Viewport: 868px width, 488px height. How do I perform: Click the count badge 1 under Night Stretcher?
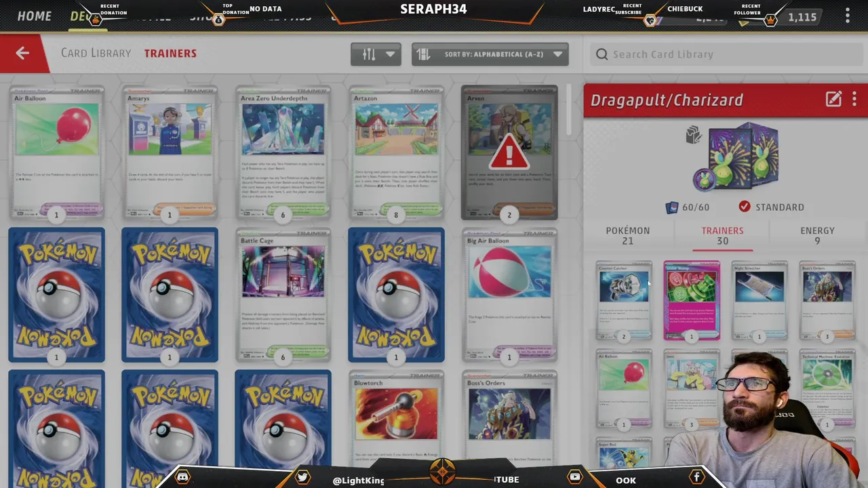coord(759,337)
